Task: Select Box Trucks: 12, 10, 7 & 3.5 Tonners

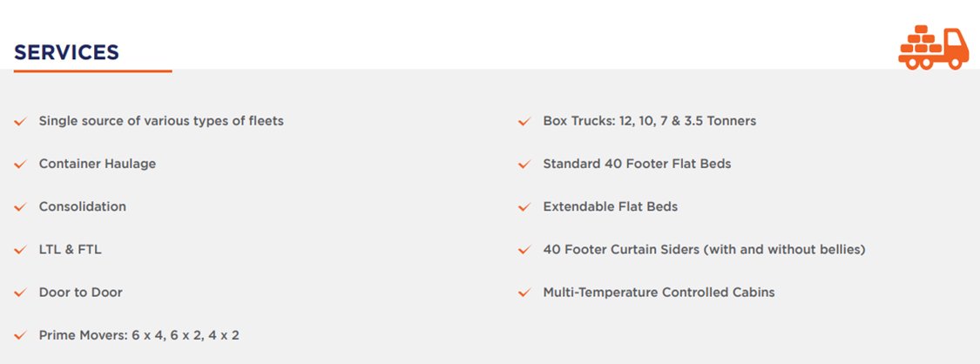Action: click(649, 120)
